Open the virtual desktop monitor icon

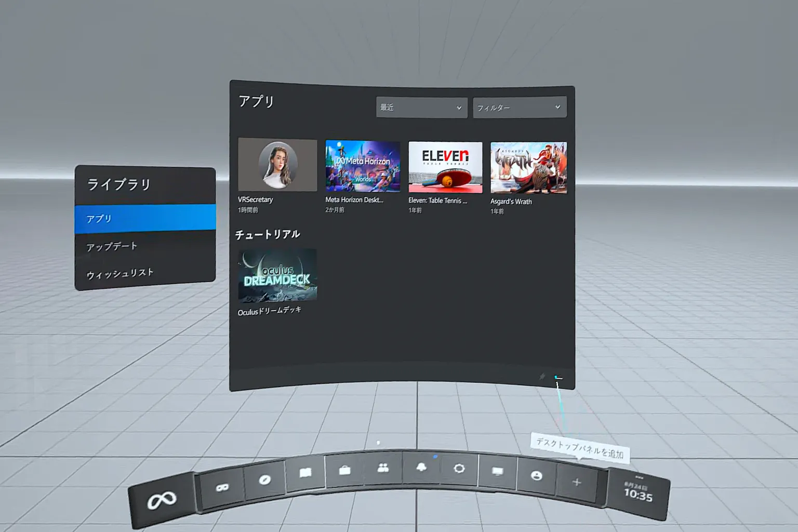[498, 471]
